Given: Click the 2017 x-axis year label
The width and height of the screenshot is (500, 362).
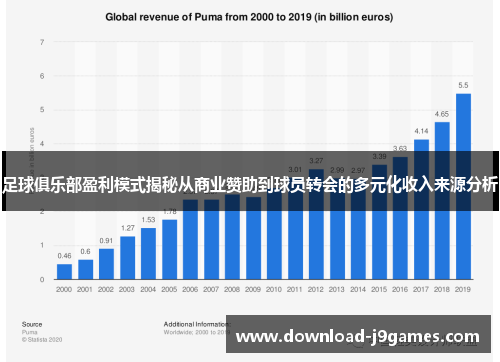Looking at the screenshot, I should [421, 289].
